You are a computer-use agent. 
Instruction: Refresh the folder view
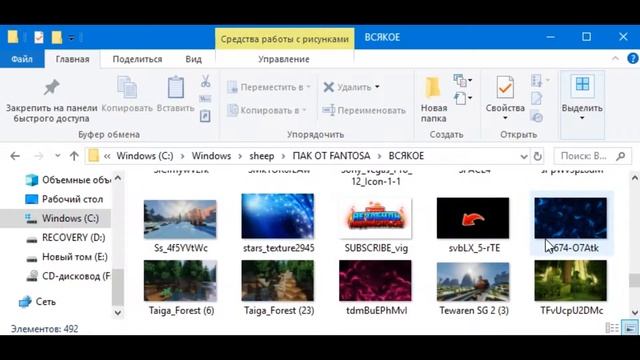538,156
